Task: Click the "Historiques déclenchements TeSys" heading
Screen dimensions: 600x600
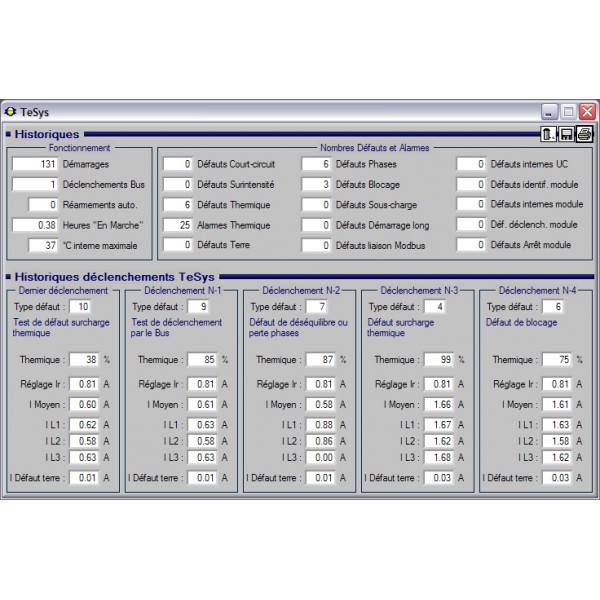Action: tap(114, 277)
